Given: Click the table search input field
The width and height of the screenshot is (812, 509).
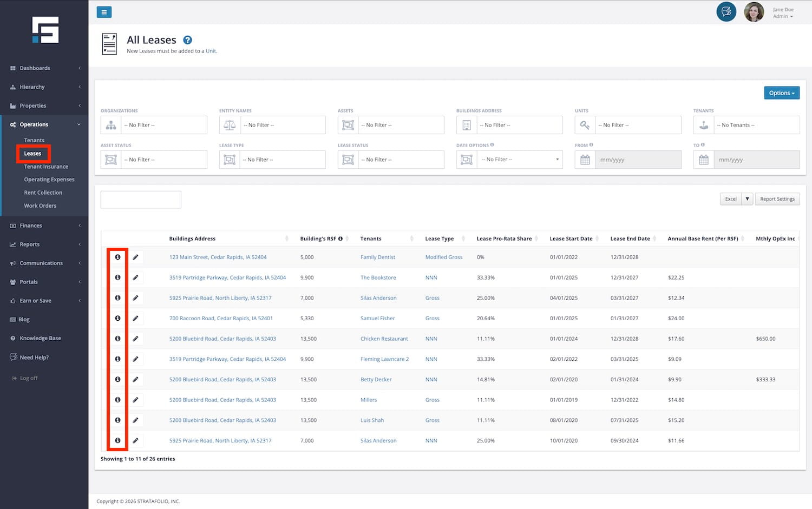Looking at the screenshot, I should (x=141, y=200).
